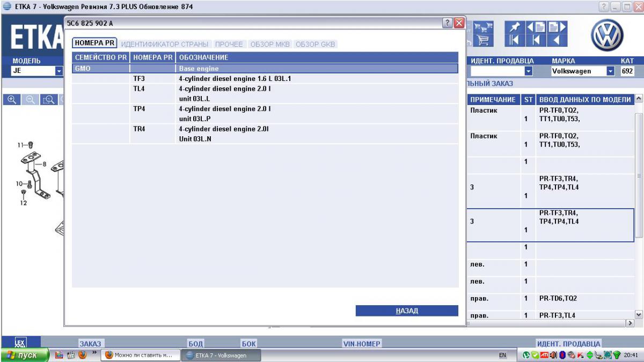Select the ОБЗОР GKB tab

(x=316, y=44)
